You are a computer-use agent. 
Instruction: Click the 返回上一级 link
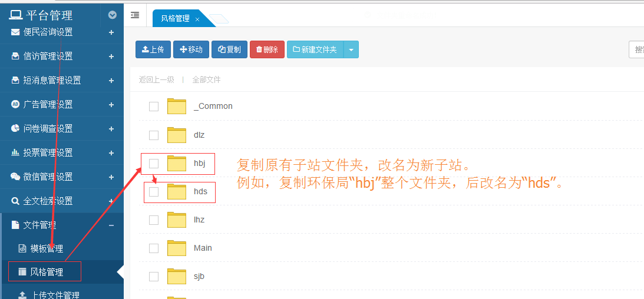[157, 80]
